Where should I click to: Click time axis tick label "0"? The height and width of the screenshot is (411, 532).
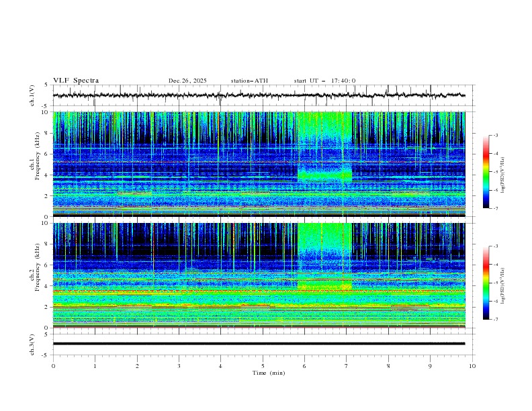pyautogui.click(x=53, y=366)
